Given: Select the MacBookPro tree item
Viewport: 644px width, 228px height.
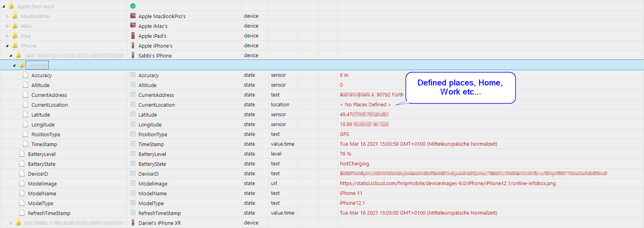Looking at the screenshot, I should tap(35, 16).
